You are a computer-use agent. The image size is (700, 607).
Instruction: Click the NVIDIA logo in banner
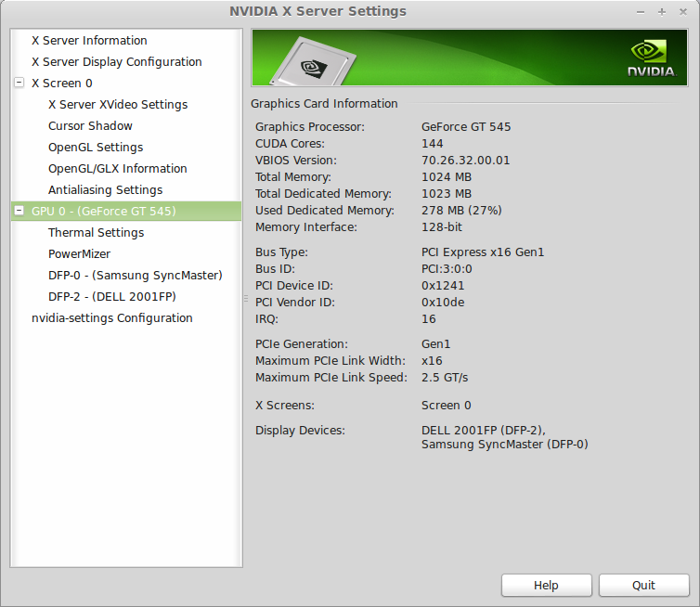tap(652, 58)
